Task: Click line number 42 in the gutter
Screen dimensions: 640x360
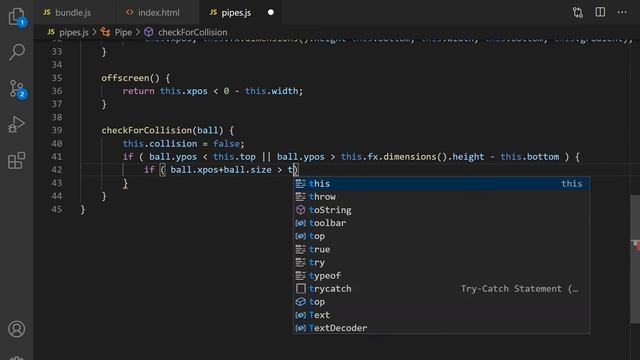Action: click(57, 169)
